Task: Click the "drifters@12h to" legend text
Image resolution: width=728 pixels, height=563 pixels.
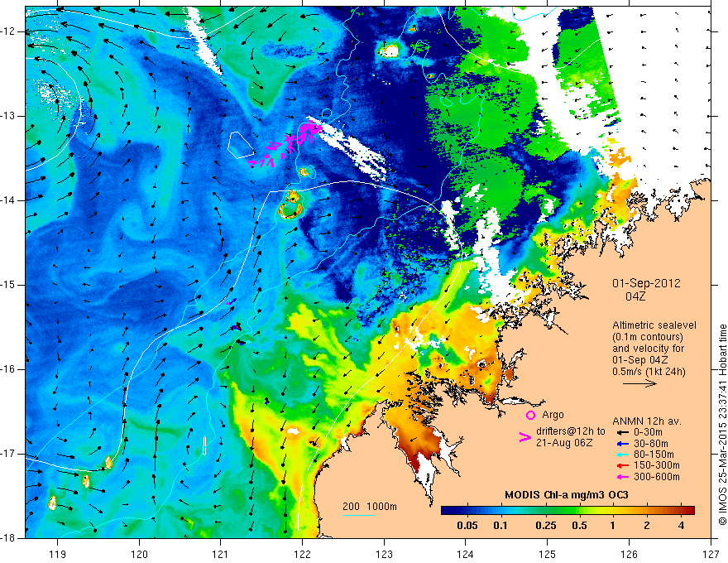Action: tap(571, 431)
